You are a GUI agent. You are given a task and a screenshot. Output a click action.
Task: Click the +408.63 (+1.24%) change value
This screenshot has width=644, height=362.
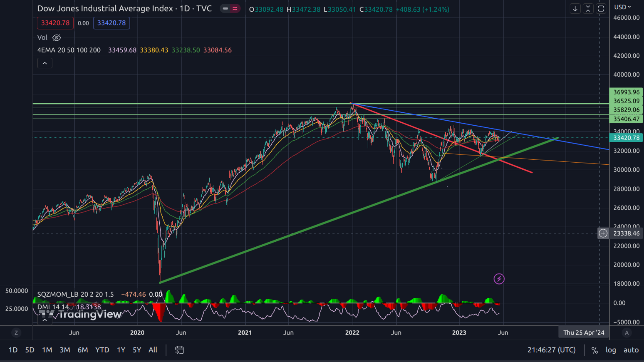[423, 9]
